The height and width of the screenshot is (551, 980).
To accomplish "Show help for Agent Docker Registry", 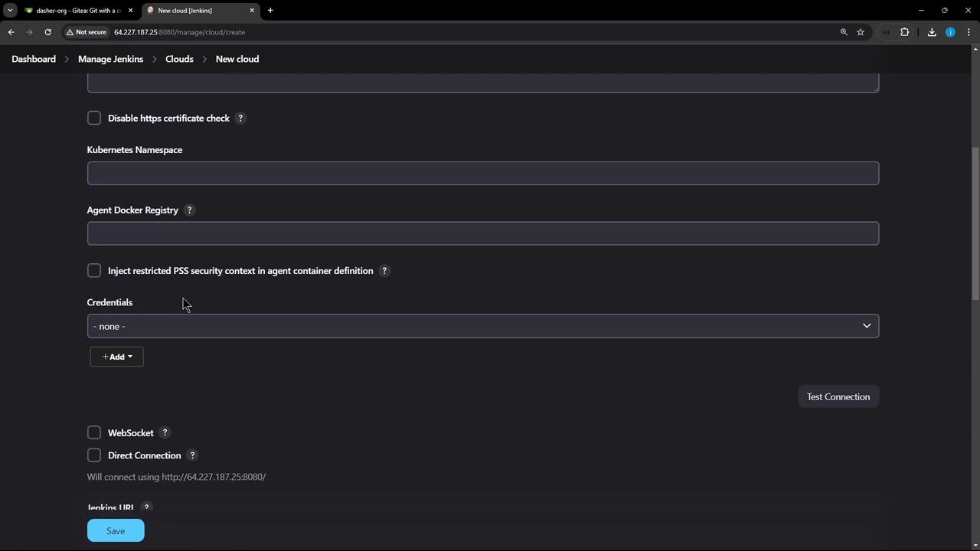I will [x=190, y=210].
